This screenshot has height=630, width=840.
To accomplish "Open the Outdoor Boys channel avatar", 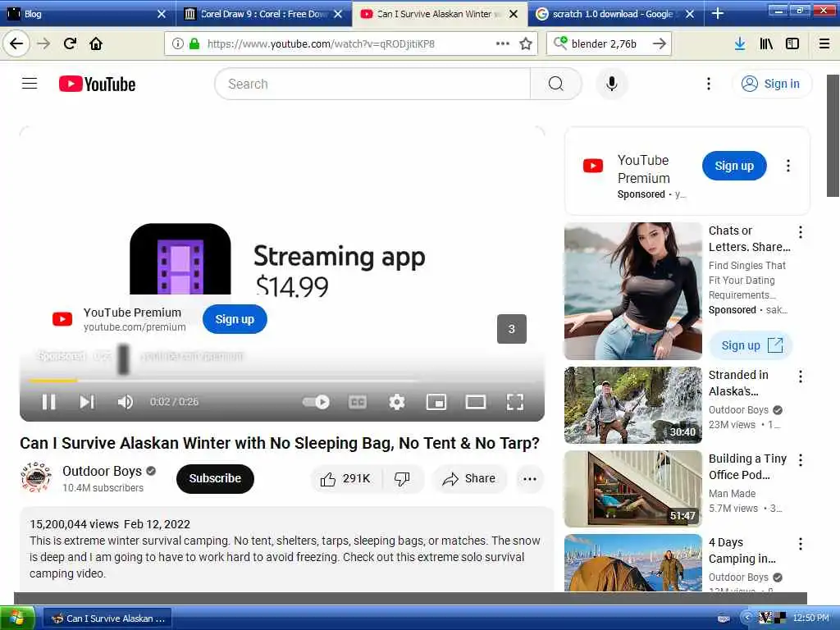I will (36, 477).
